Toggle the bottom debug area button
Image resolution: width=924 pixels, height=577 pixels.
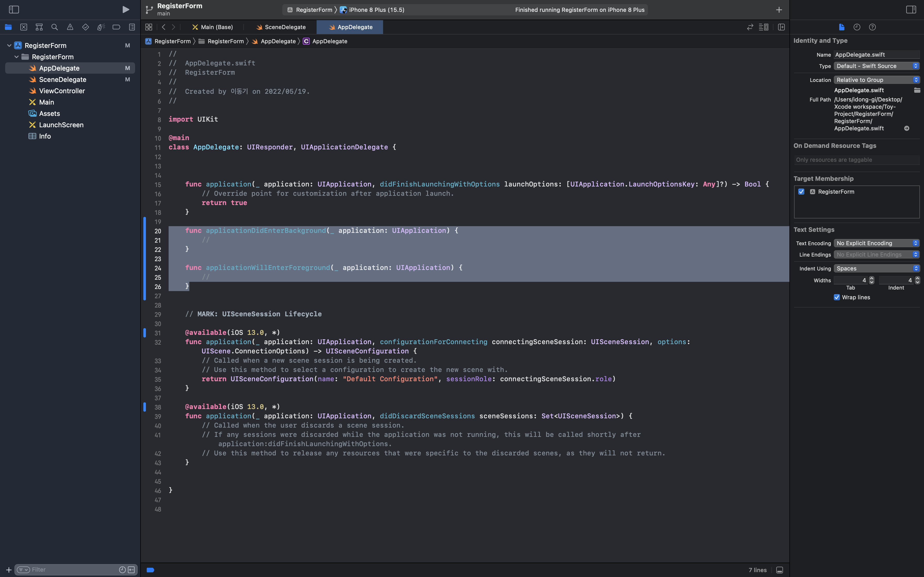pyautogui.click(x=780, y=570)
